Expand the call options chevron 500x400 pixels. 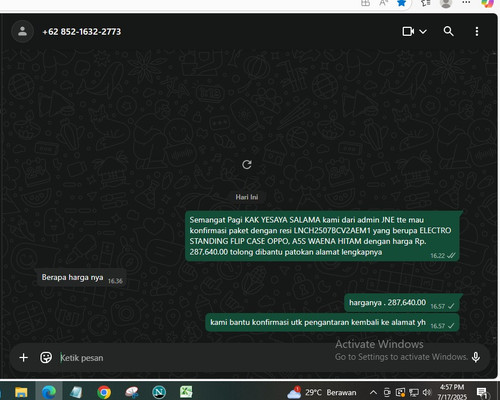[423, 32]
